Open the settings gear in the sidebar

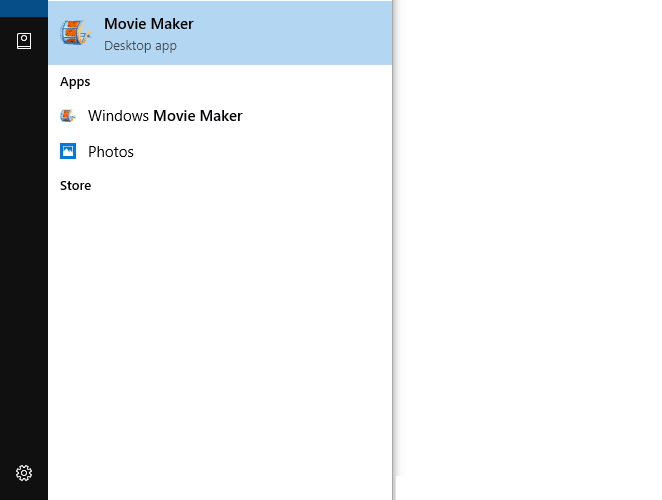(x=24, y=473)
